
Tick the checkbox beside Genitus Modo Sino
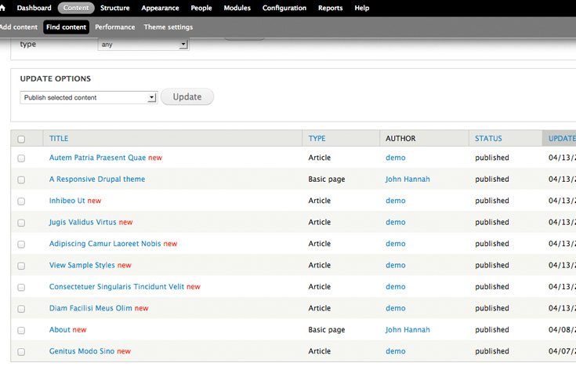click(21, 352)
